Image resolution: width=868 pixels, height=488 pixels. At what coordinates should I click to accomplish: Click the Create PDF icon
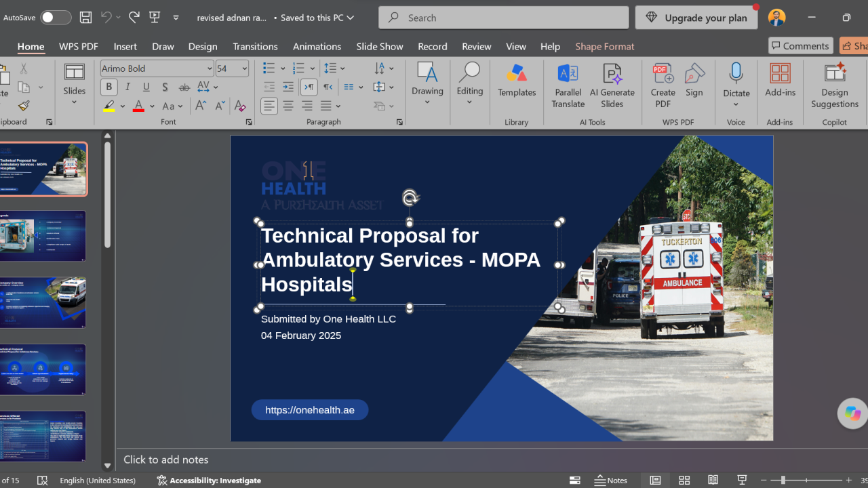pos(663,86)
